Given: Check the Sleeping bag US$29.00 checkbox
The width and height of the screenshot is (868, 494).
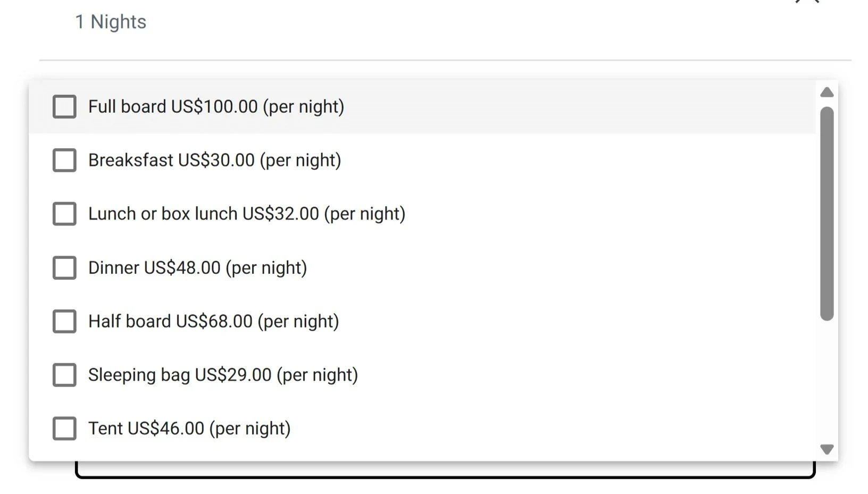Looking at the screenshot, I should click(x=64, y=375).
